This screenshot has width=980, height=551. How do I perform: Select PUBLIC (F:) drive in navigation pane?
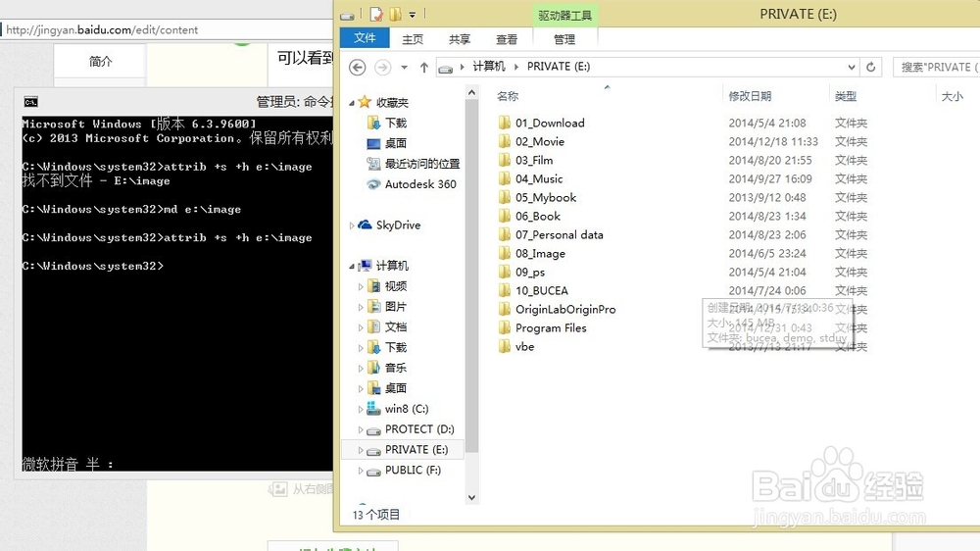point(413,470)
